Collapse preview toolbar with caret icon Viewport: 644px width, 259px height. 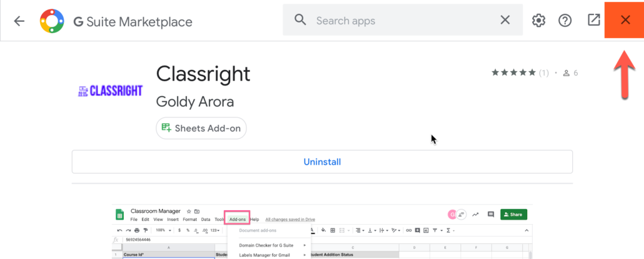click(x=526, y=230)
